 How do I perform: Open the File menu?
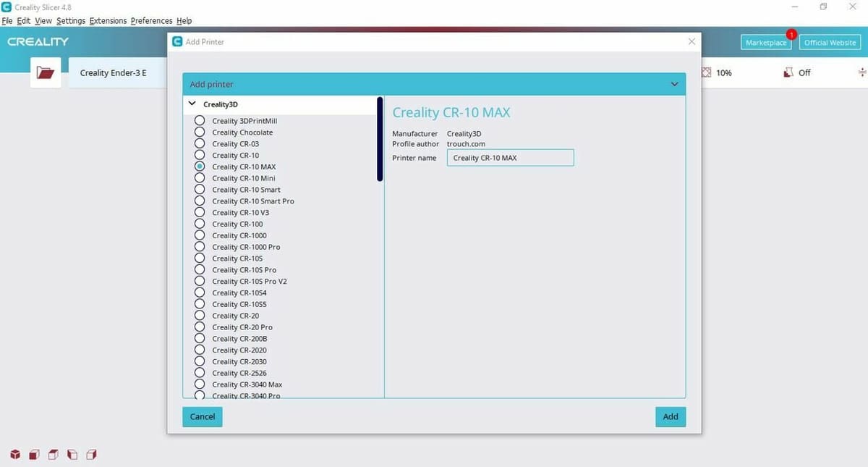click(7, 21)
